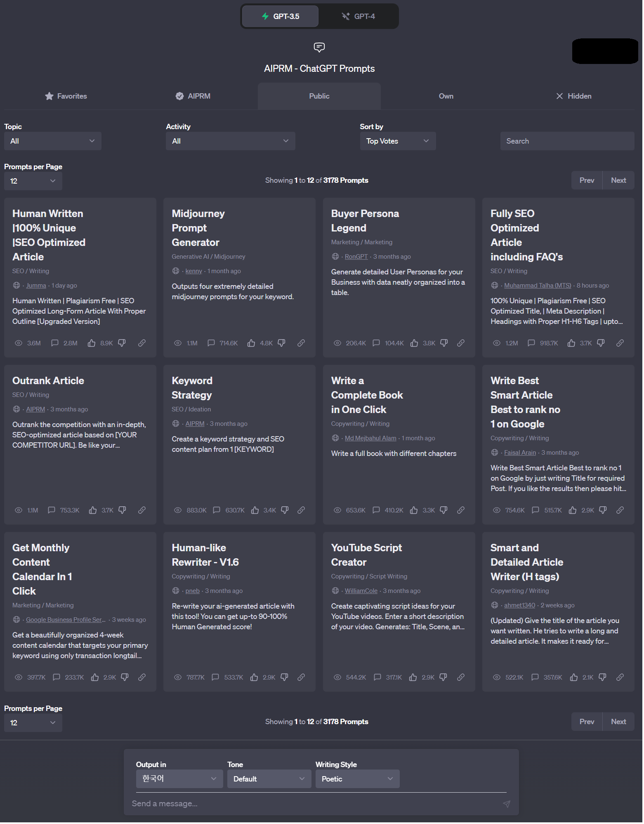Open top Prompts per Page dropdown
The width and height of the screenshot is (644, 824).
[x=33, y=182]
